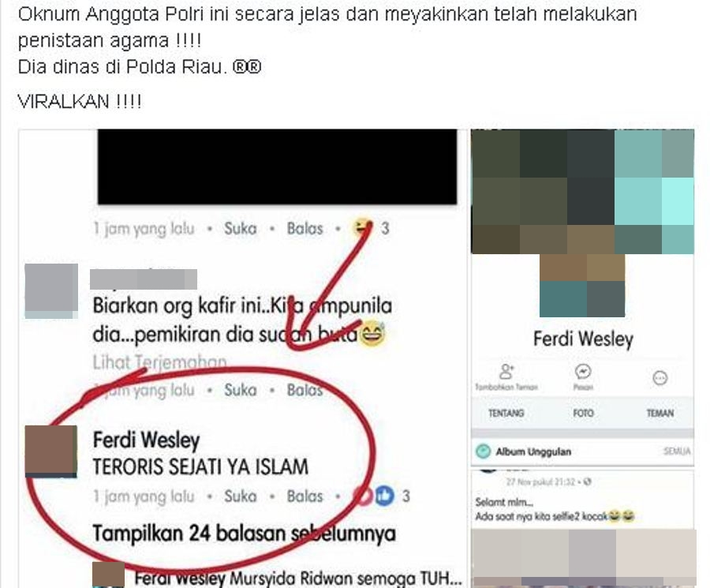Switch to the FOTO tab

583,413
